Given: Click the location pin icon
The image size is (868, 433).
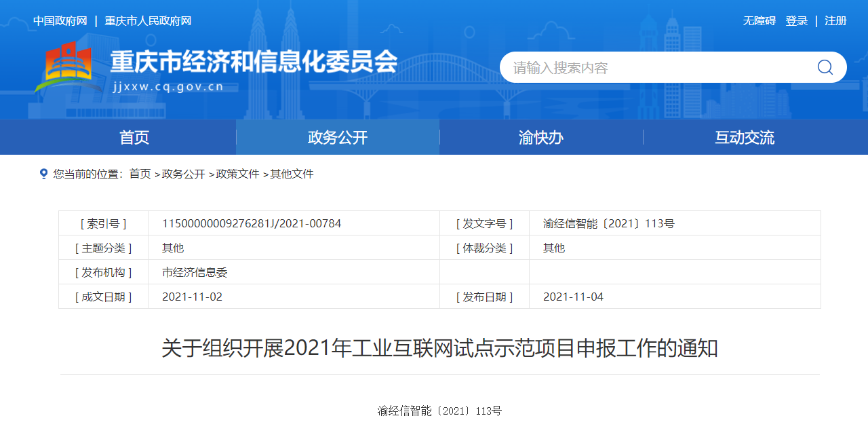Looking at the screenshot, I should (44, 174).
